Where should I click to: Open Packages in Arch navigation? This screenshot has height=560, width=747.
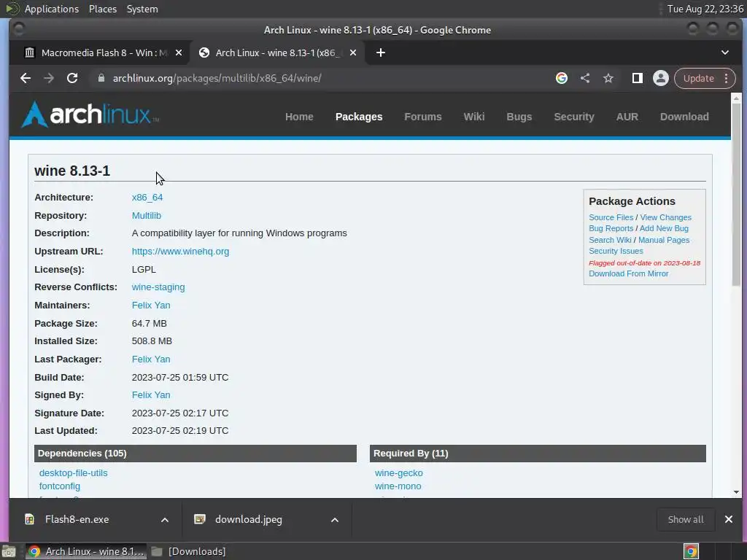pyautogui.click(x=359, y=117)
